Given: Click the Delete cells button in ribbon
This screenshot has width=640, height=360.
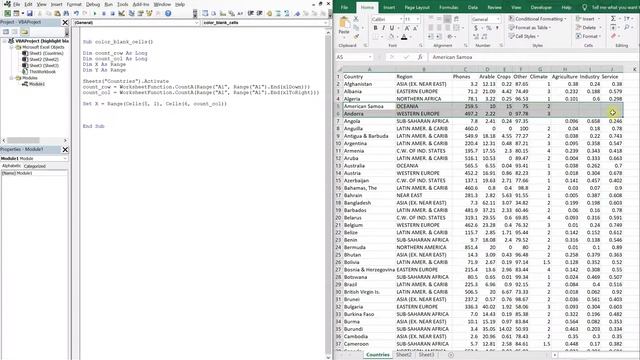Looking at the screenshot, I should coord(588,28).
